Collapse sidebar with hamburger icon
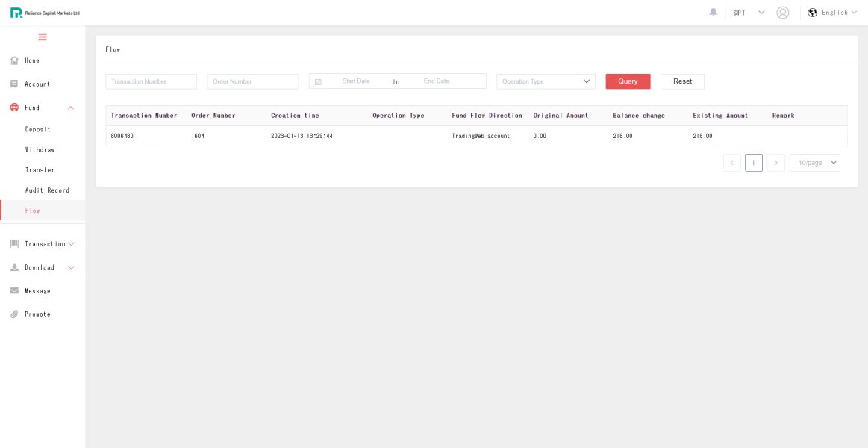Screen dimensions: 868x448 click(x=43, y=37)
